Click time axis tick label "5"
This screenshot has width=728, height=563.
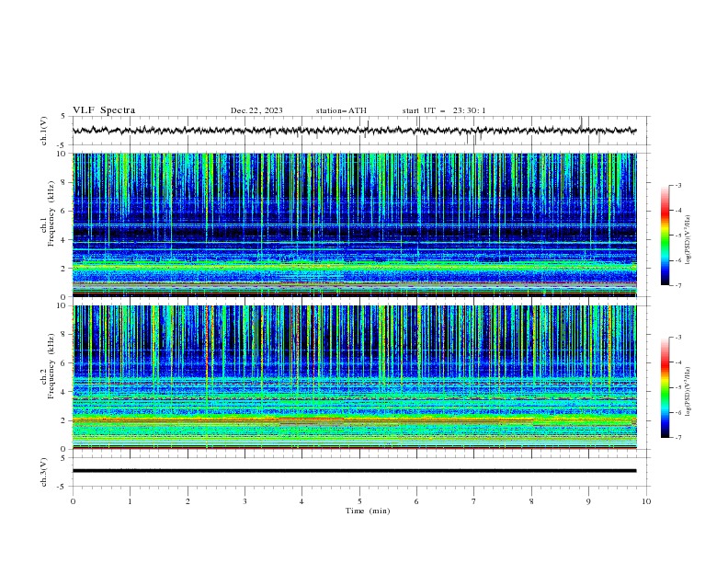coord(359,501)
